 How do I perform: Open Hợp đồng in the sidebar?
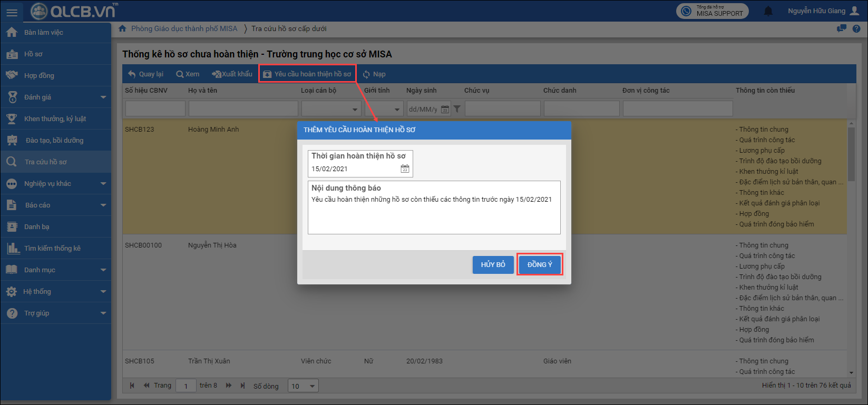[x=39, y=75]
